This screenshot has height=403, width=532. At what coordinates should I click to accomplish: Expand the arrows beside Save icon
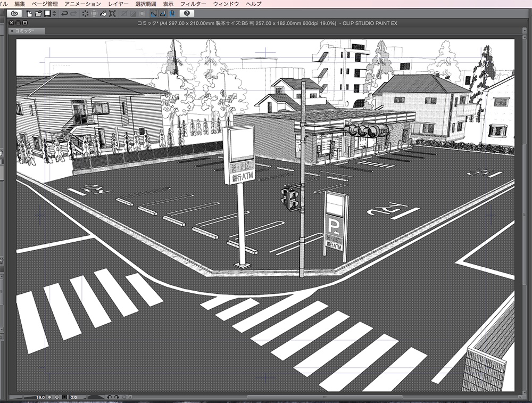[x=54, y=13]
